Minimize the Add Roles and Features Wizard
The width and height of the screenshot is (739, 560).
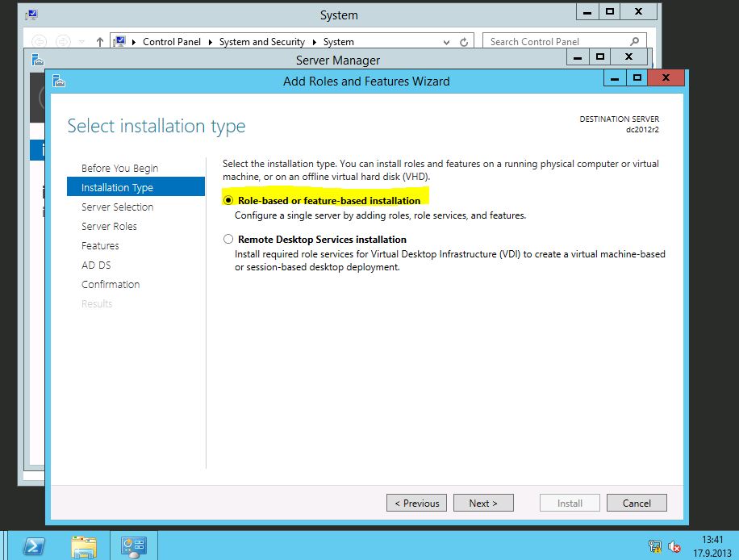point(615,78)
